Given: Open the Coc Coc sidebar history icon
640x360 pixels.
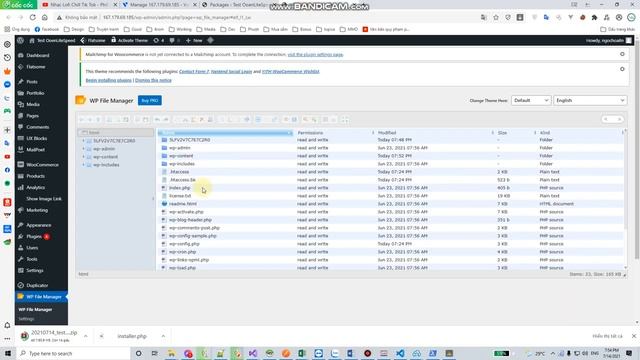Looking at the screenshot, I should 7,58.
